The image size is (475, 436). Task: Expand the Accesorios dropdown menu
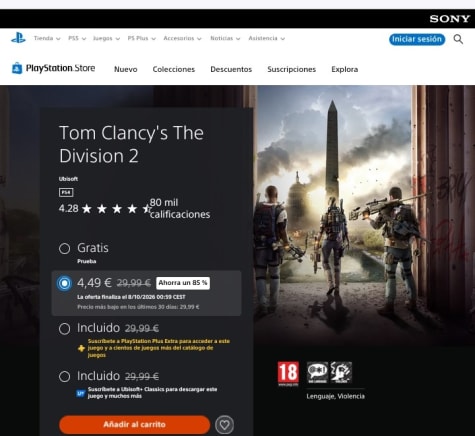pos(182,38)
